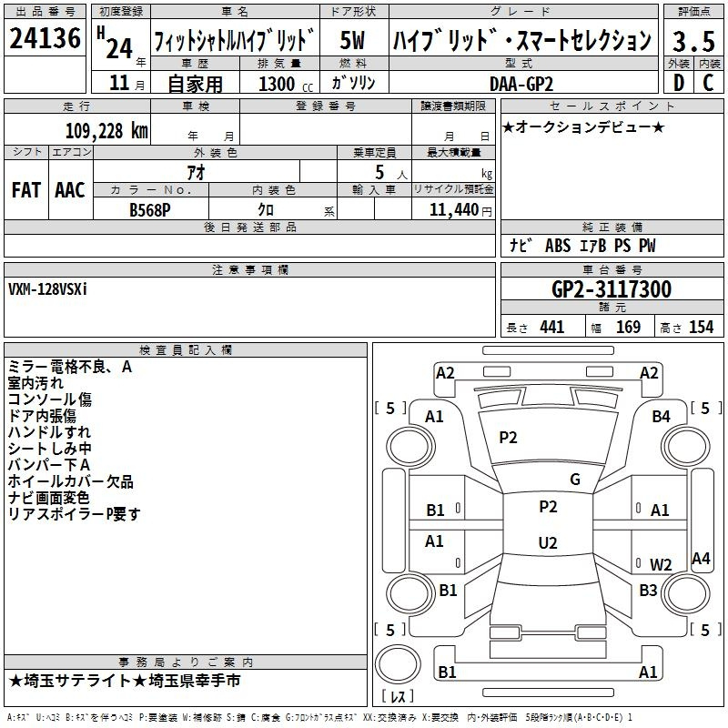Select the U2 dent mark on roof
Image resolution: width=728 pixels, height=728 pixels.
coord(548,543)
